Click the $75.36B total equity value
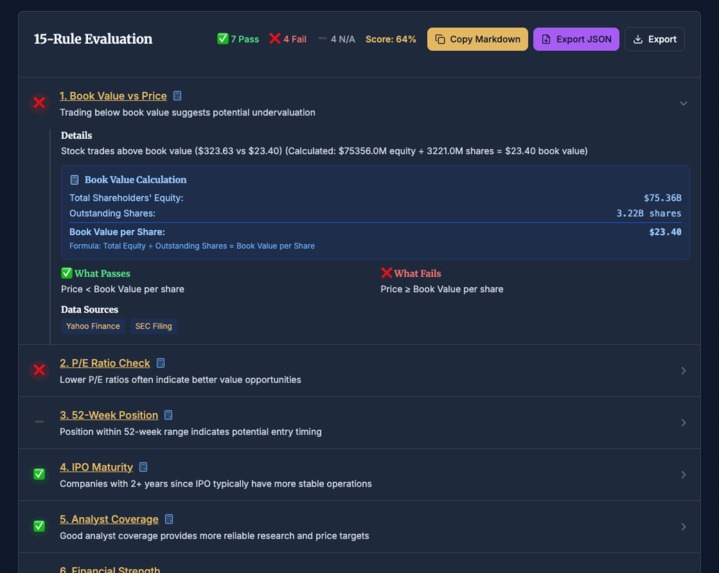 662,198
